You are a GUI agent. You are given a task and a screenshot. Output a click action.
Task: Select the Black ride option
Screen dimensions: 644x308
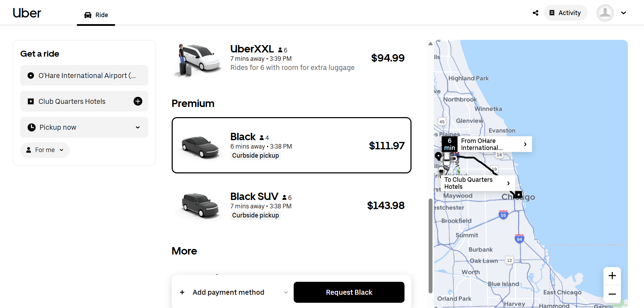291,145
